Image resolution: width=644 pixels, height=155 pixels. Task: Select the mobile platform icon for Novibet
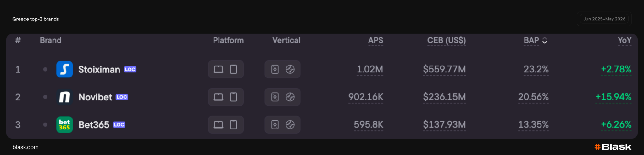(234, 97)
